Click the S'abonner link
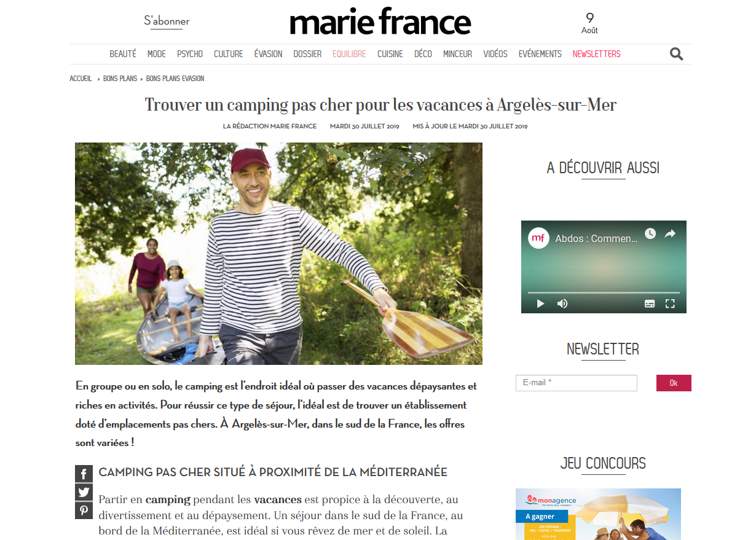This screenshot has width=756, height=540. pos(167,21)
